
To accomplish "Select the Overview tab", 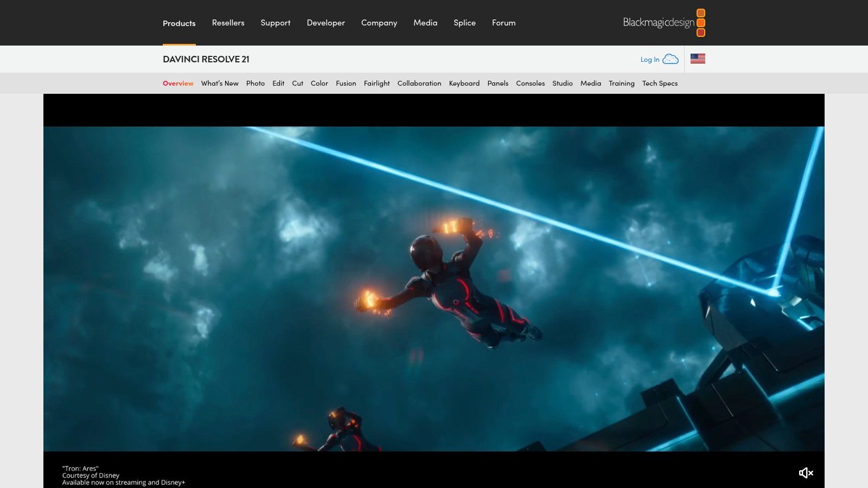I will (178, 84).
